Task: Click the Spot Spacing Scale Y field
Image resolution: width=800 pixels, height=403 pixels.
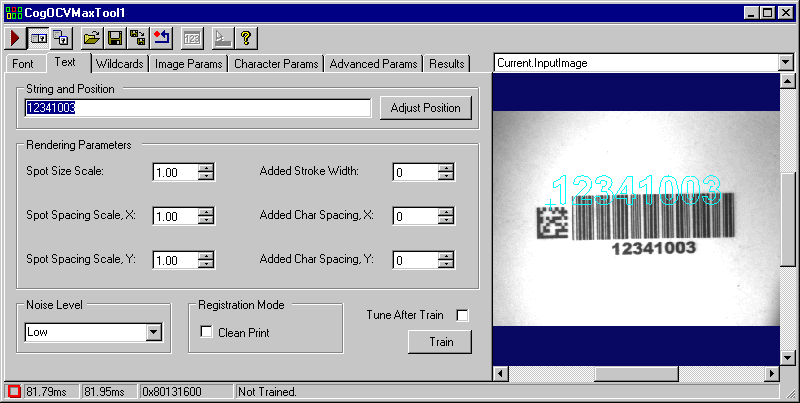Action: tap(175, 260)
